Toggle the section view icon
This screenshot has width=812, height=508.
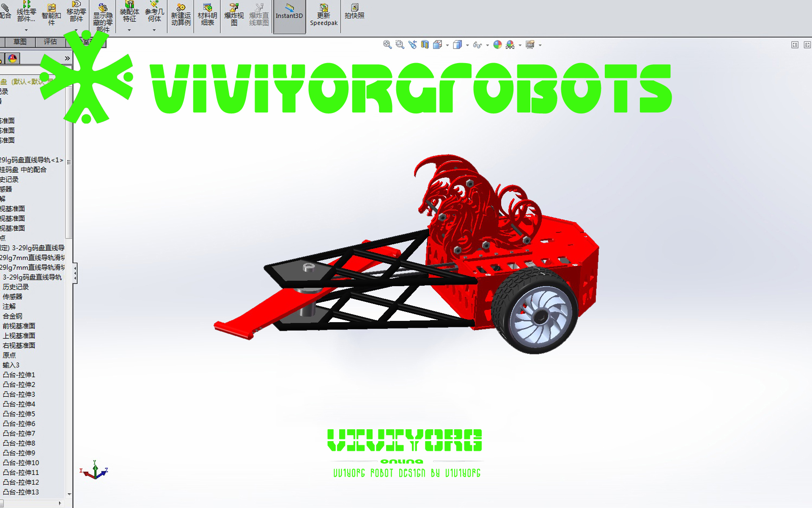[425, 44]
